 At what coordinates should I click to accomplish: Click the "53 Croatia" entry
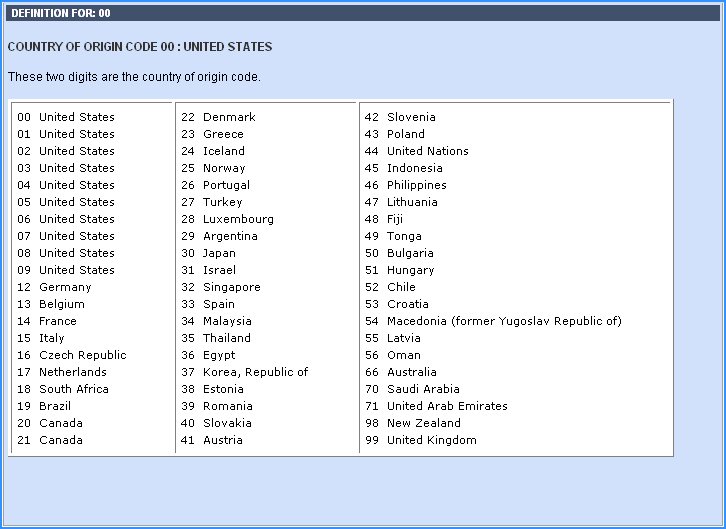397,304
